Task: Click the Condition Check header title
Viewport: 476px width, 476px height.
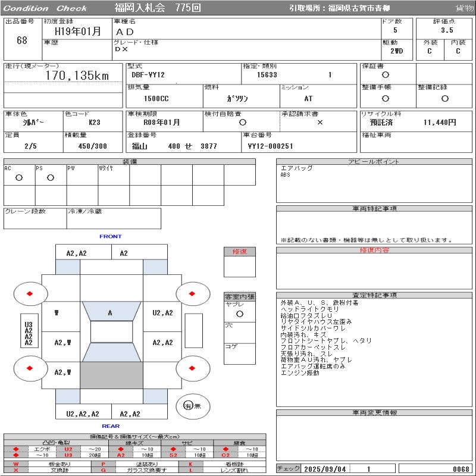Action: coord(45,8)
